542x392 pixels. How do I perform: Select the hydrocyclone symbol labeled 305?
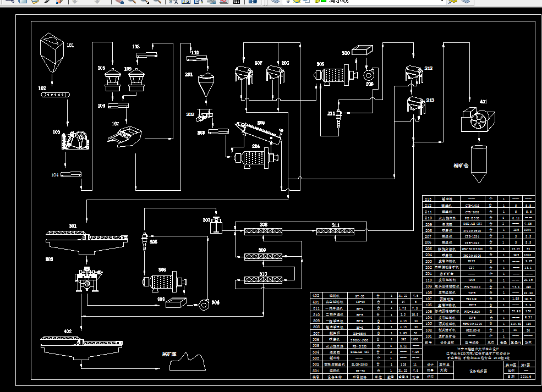click(145, 241)
